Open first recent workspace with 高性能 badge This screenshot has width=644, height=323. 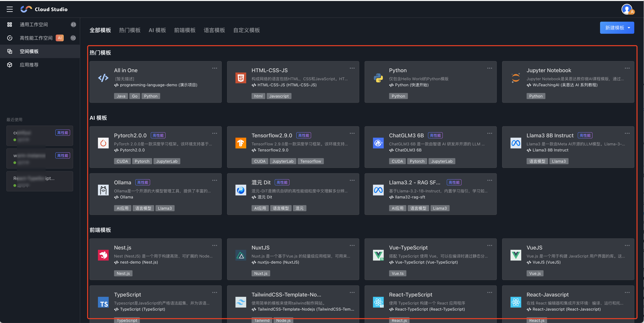40,136
